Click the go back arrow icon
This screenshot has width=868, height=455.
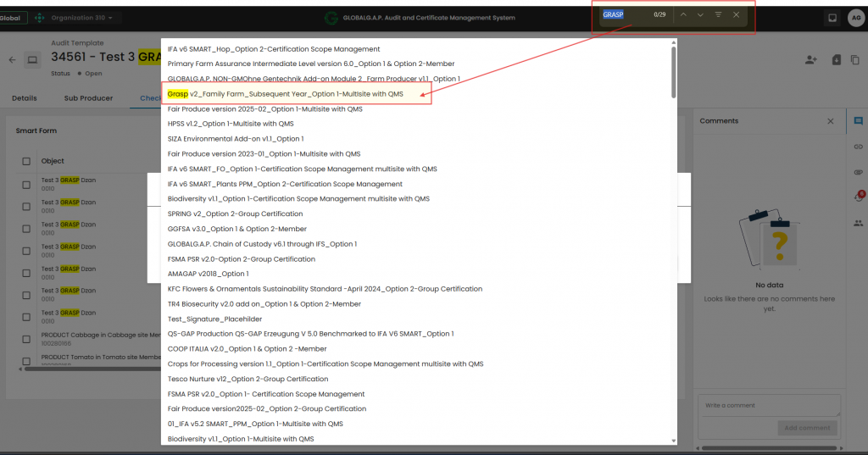tap(13, 59)
